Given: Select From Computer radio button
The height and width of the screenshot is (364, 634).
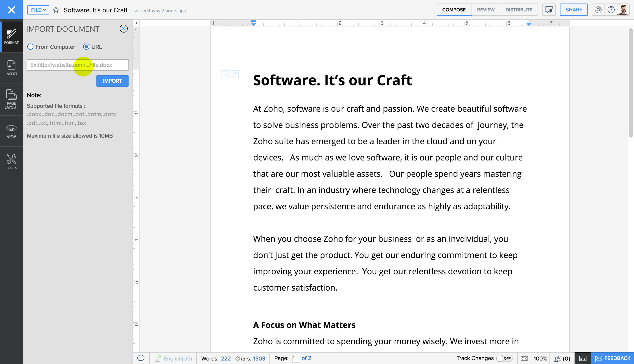Looking at the screenshot, I should click(30, 47).
